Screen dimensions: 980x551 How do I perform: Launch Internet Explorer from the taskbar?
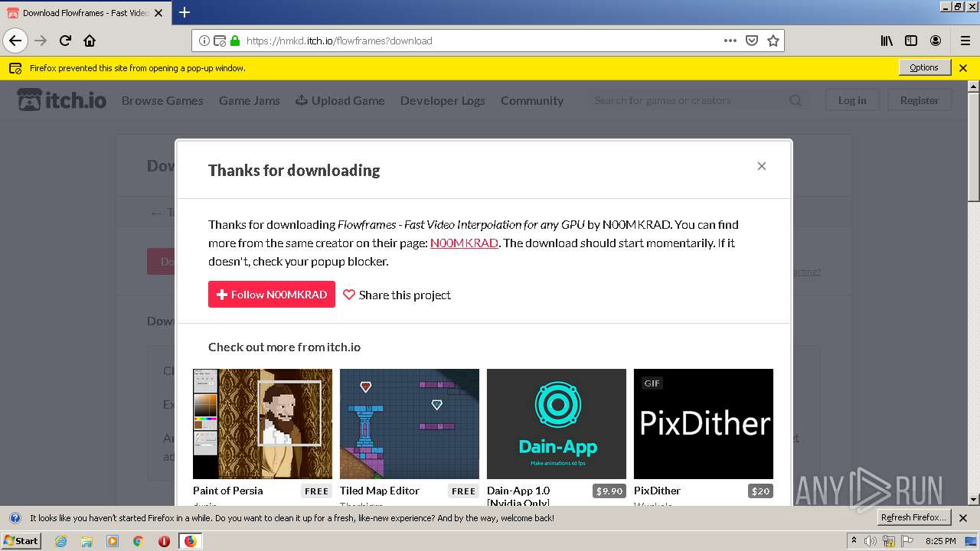click(x=60, y=541)
